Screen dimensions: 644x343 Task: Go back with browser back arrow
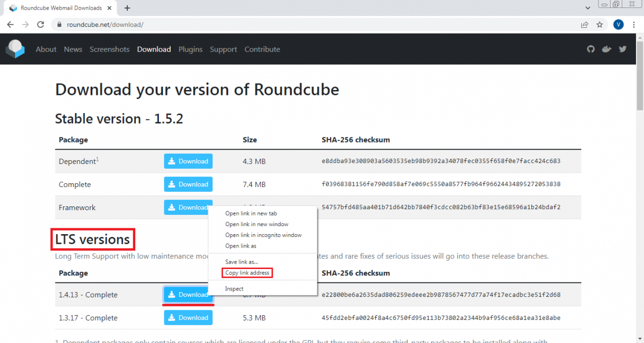pos(10,25)
